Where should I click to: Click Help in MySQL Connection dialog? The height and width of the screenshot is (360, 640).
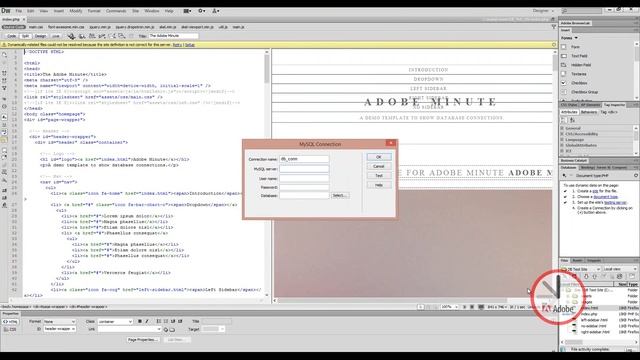tap(378, 185)
